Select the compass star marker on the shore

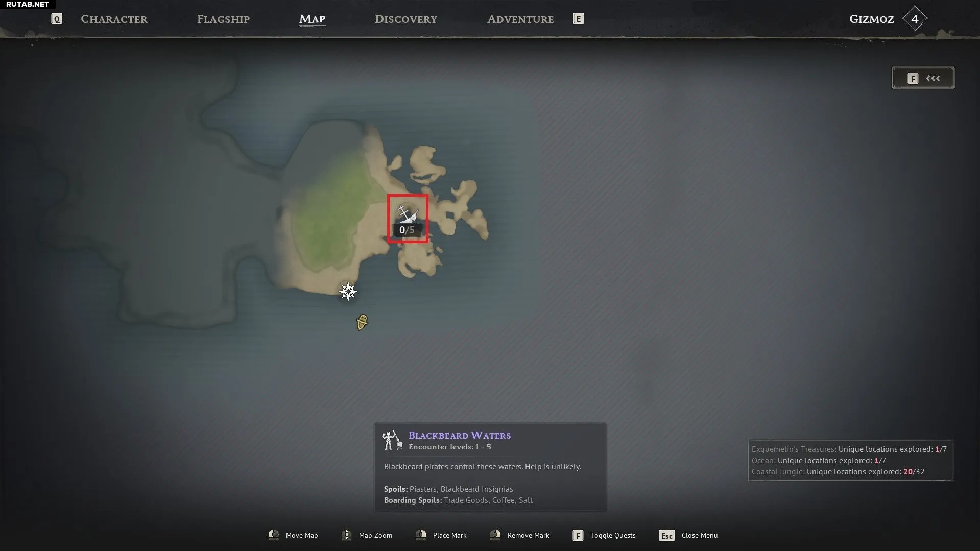(348, 292)
